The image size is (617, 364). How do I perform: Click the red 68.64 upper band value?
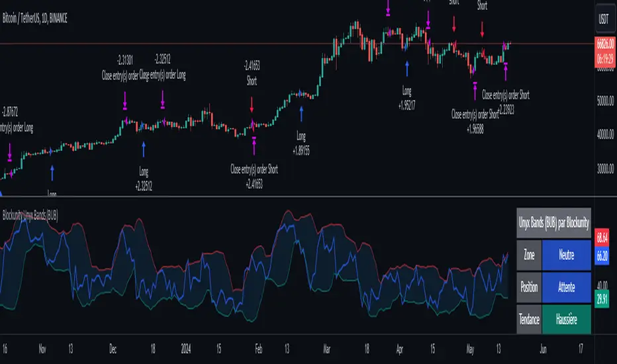pos(602,238)
